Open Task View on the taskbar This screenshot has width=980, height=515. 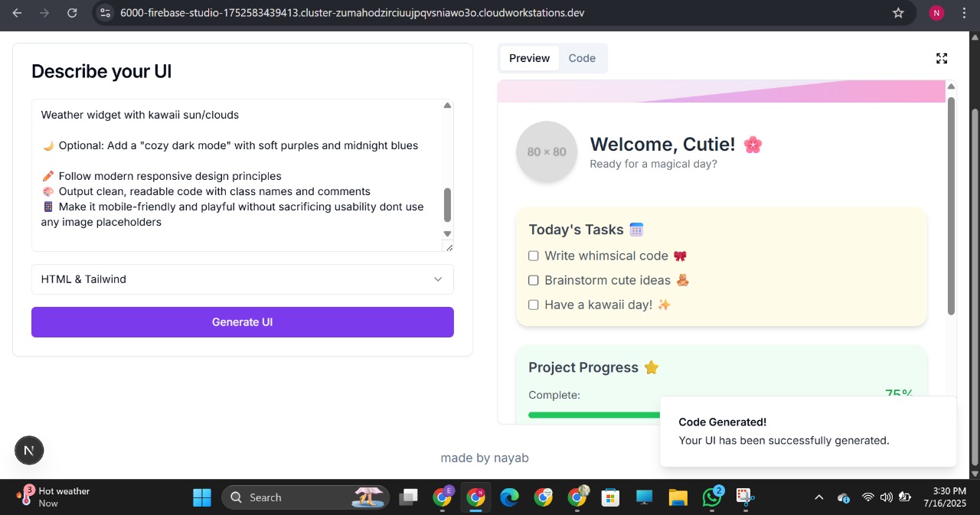pos(409,497)
